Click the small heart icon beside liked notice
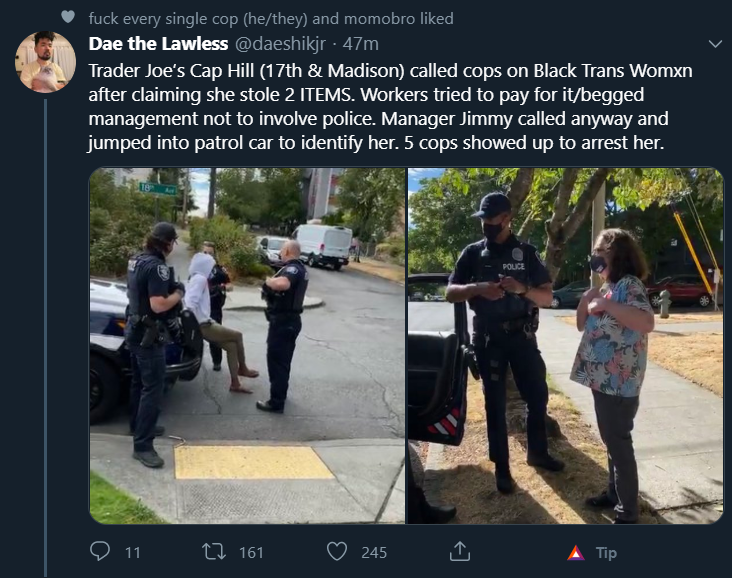The height and width of the screenshot is (578, 732). [x=68, y=17]
